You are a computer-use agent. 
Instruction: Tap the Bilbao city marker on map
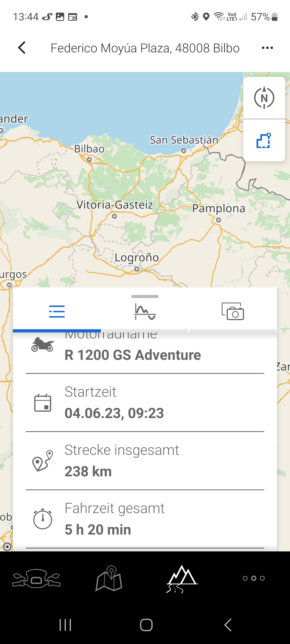pyautogui.click(x=89, y=159)
